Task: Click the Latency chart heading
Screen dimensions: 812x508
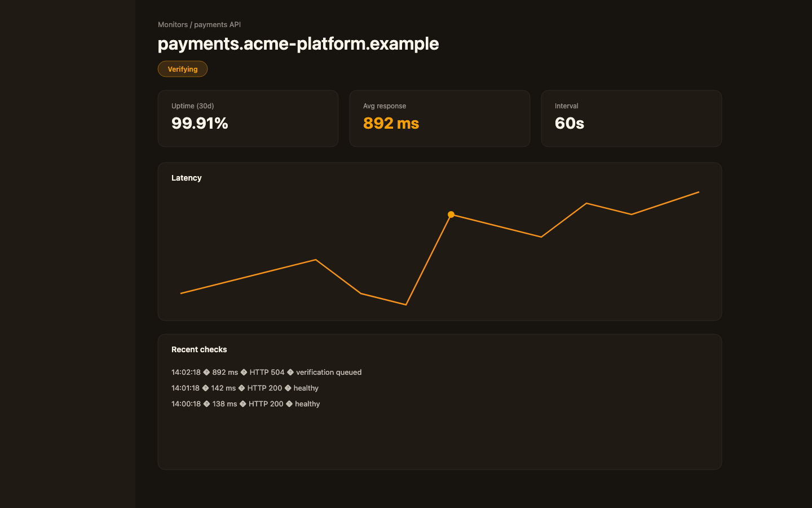Action: [187, 178]
